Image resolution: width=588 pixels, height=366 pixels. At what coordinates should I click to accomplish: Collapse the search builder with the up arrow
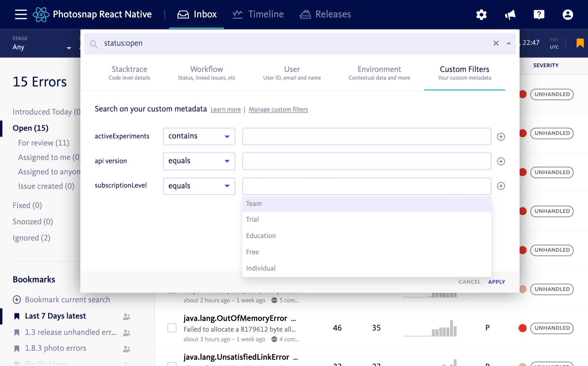coord(509,43)
